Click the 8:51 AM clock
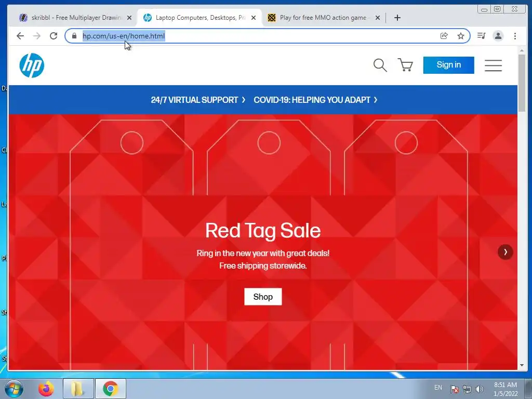This screenshot has height=399, width=532. point(505,385)
